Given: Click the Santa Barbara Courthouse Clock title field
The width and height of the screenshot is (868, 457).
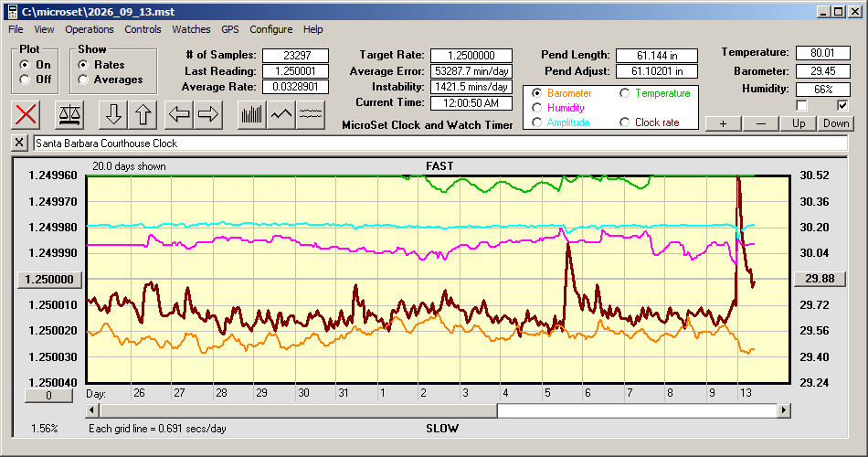Looking at the screenshot, I should (x=440, y=143).
